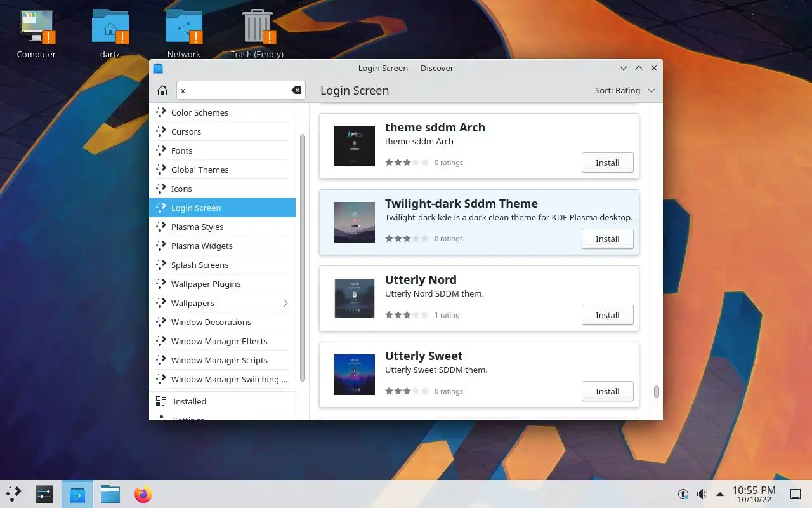Viewport: 812px width, 508px height.
Task: Open the Sort: Rating dropdown
Action: pos(625,90)
